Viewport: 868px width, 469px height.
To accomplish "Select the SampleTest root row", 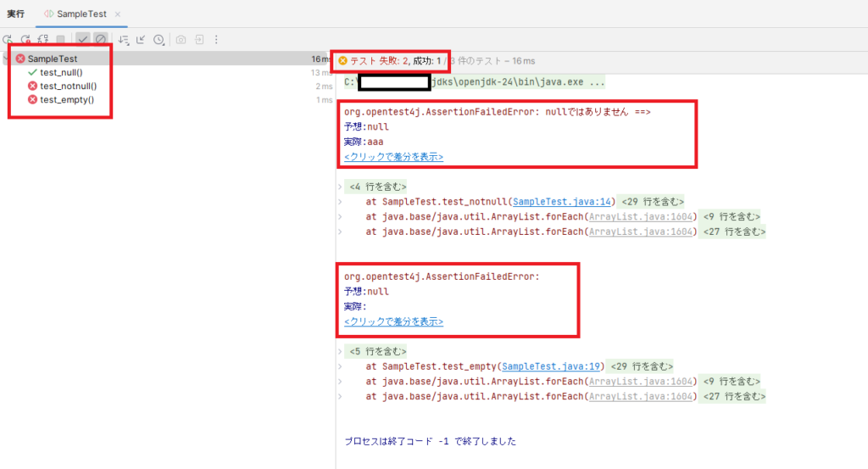I will click(166, 59).
